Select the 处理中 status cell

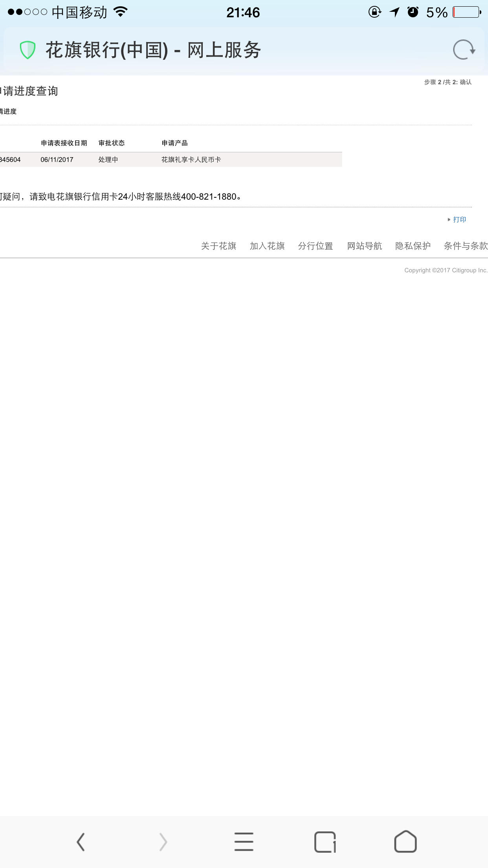[108, 160]
